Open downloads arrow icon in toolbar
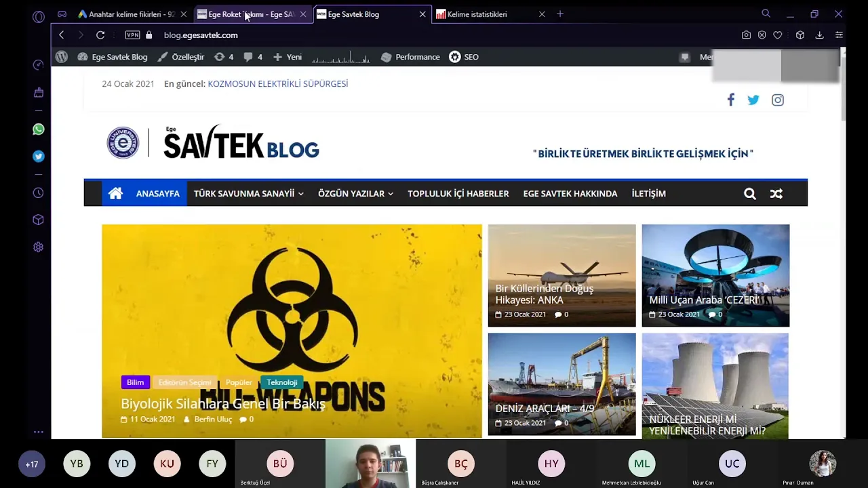The height and width of the screenshot is (488, 868). (819, 35)
